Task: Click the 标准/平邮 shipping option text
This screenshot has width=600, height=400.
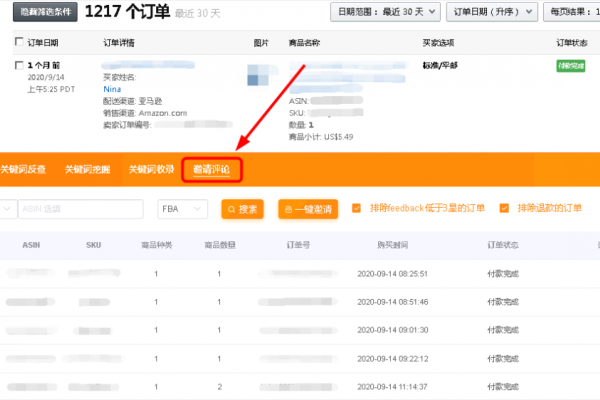Action: [440, 65]
